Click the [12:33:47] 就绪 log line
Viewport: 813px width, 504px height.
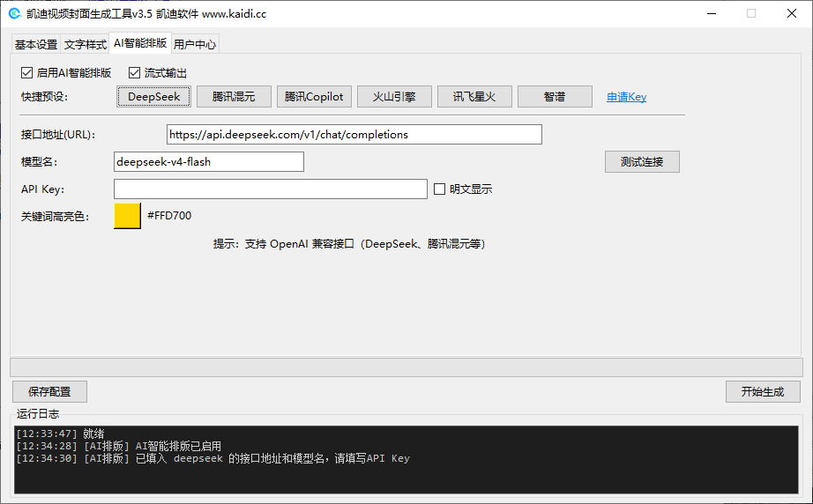(x=60, y=434)
